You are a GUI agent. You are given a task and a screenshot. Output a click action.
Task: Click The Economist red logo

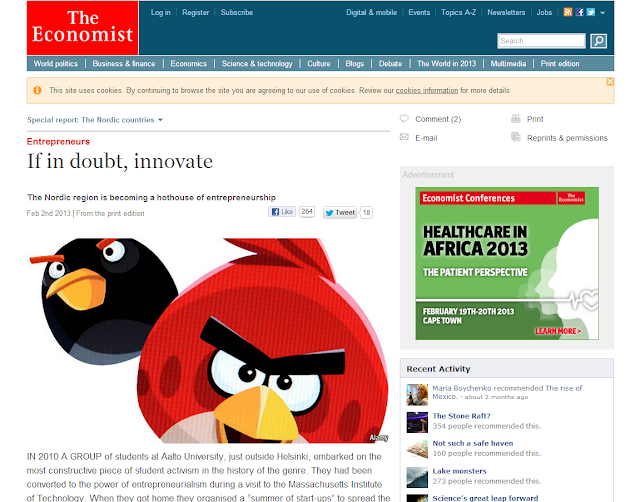click(x=83, y=28)
